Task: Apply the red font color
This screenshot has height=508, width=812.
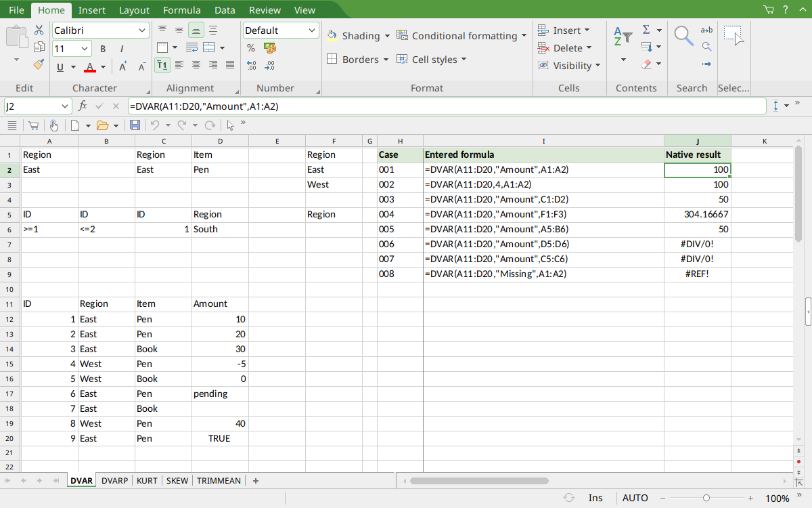Action: [89, 67]
